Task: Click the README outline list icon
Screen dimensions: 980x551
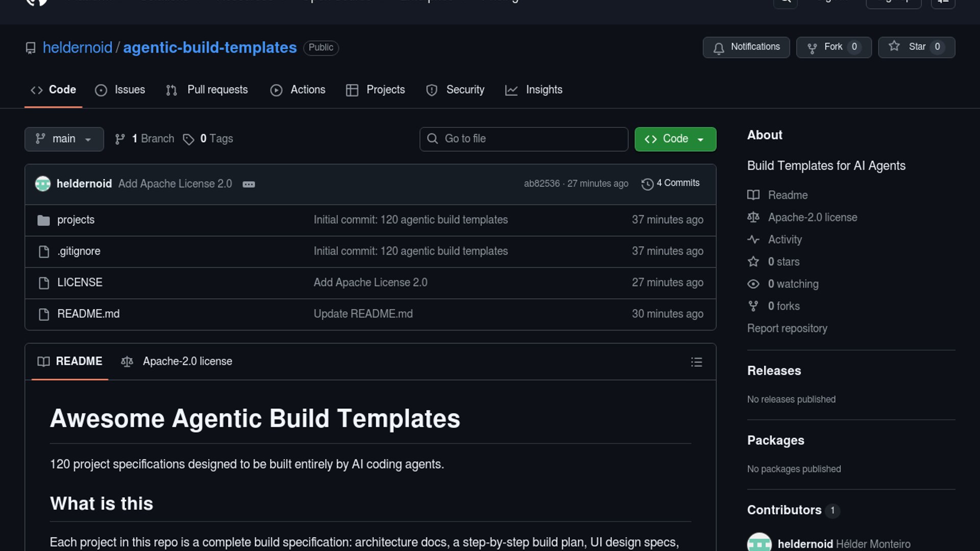Action: point(696,362)
